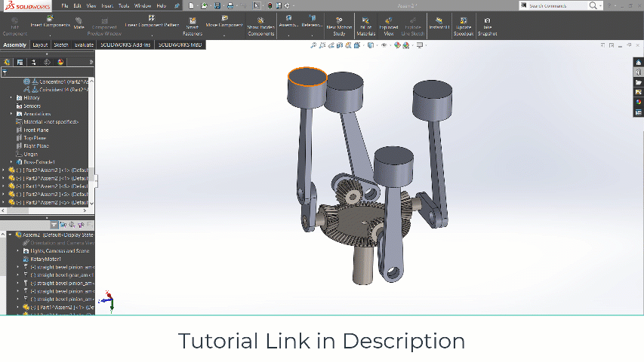The image size is (644, 362).
Task: Open Linear Component Pattern tool
Action: [x=152, y=22]
